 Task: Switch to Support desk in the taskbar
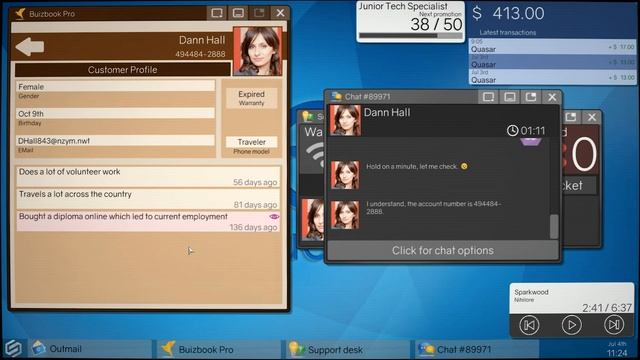click(x=348, y=349)
